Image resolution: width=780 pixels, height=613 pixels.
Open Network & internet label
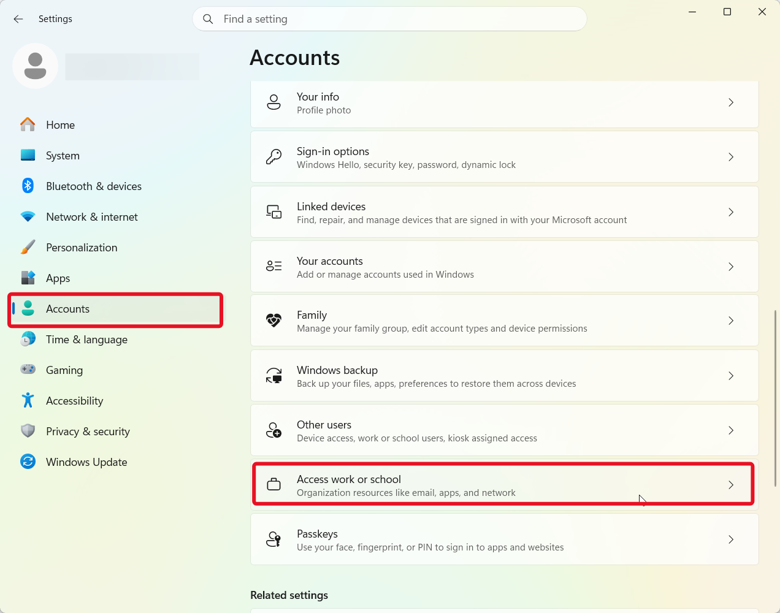[92, 217]
